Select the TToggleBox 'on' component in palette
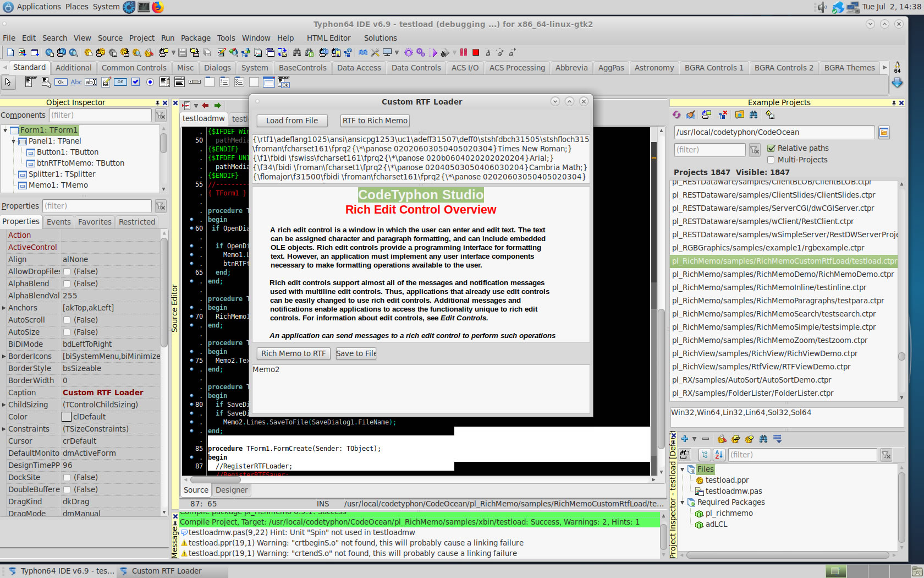The image size is (924, 578). tap(120, 82)
